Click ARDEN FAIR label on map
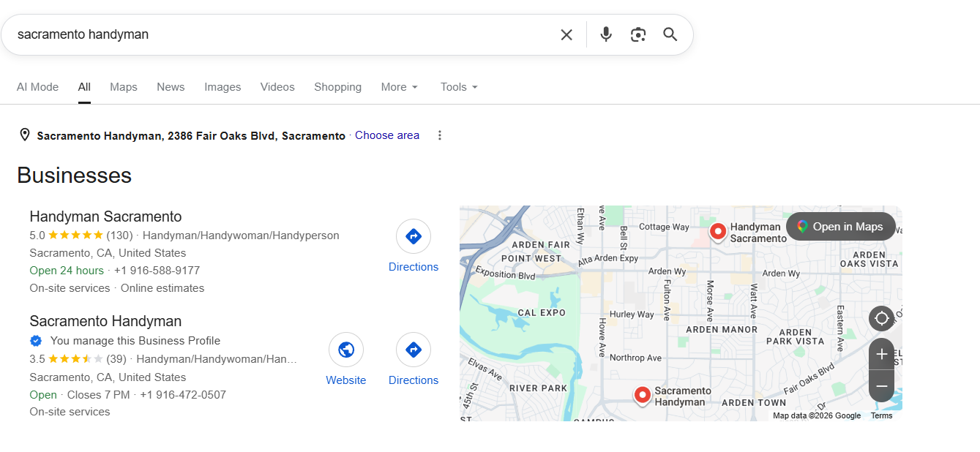This screenshot has width=980, height=452. pos(541,245)
